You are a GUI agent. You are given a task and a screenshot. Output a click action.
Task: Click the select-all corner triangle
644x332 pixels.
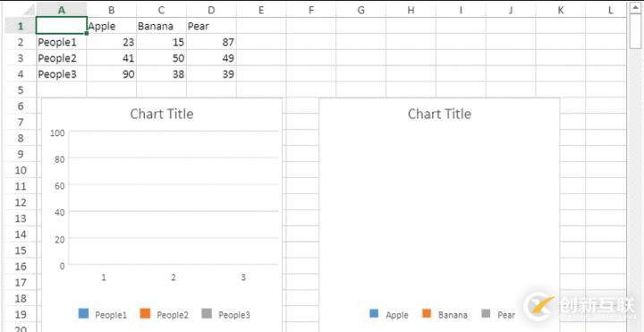pos(29,10)
